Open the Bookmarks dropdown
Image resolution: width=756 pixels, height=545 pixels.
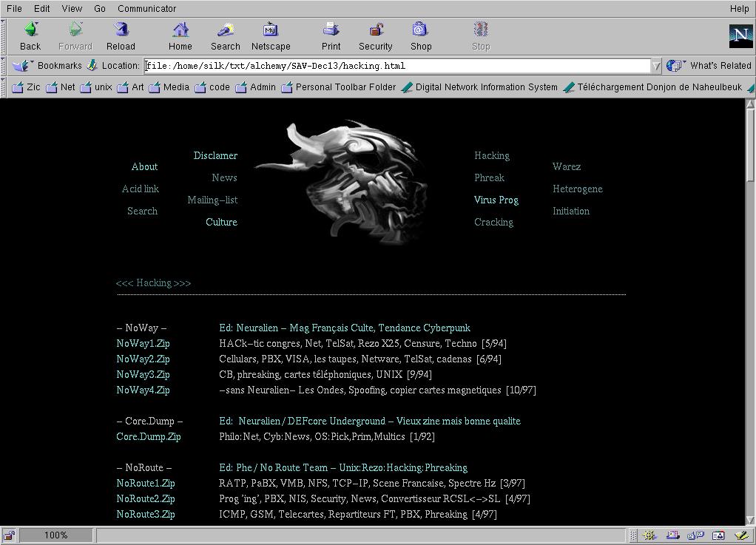pos(47,66)
